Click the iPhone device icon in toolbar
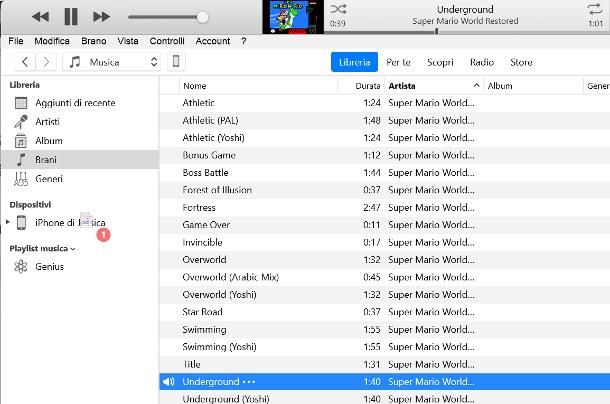 click(x=176, y=61)
